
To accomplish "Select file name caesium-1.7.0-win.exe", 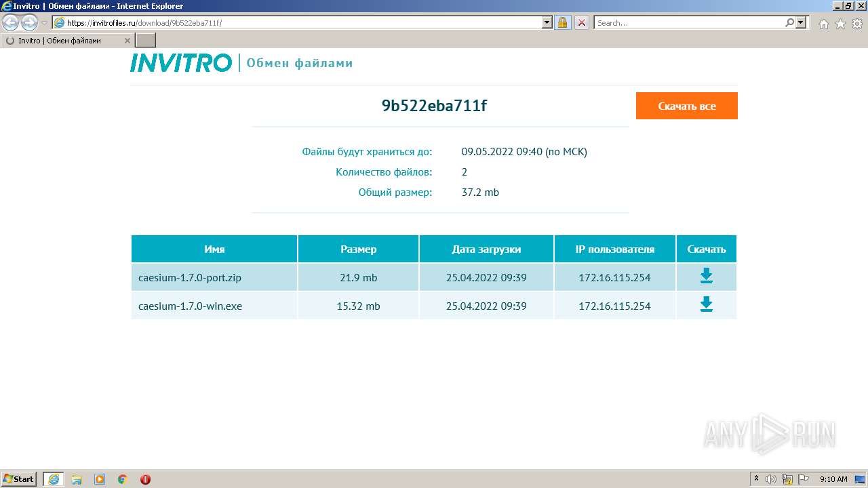I will (190, 306).
